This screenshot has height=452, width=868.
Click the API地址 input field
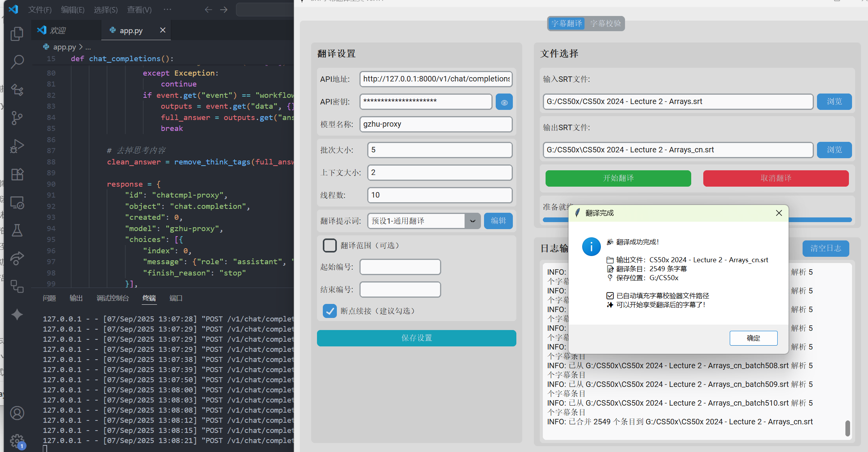pyautogui.click(x=436, y=79)
